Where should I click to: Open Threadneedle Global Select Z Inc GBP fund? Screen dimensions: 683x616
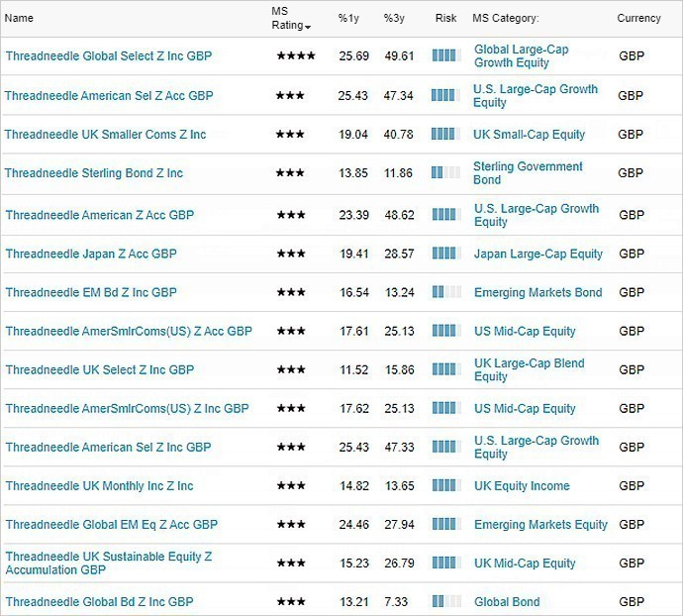tap(109, 55)
